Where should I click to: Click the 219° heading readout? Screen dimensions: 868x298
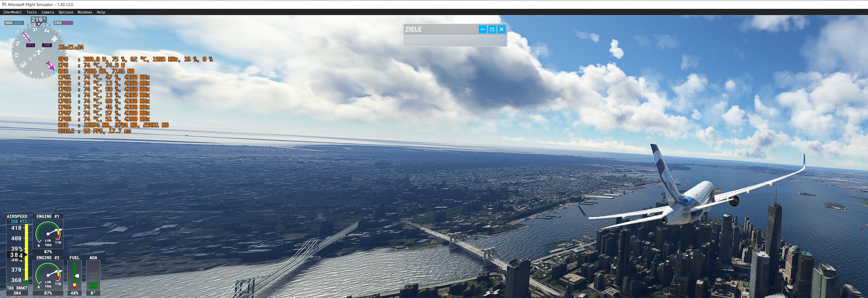pyautogui.click(x=38, y=20)
